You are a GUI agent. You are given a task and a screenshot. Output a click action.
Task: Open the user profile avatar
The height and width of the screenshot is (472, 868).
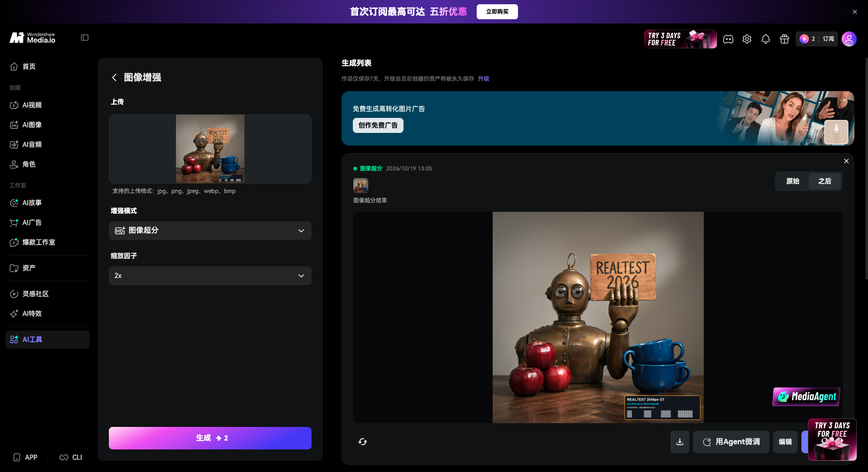[x=849, y=39]
